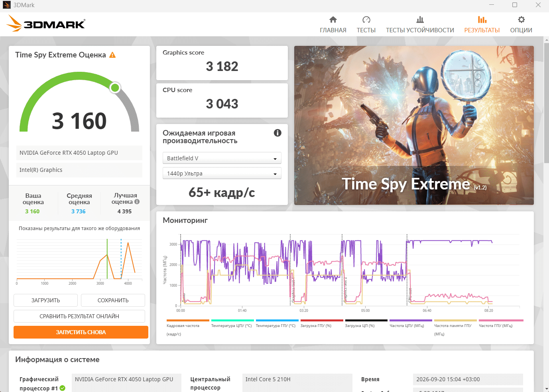Toggle the Кадровая частота (кадр/с) legend series
This screenshot has height=392, width=549.
pyautogui.click(x=188, y=328)
